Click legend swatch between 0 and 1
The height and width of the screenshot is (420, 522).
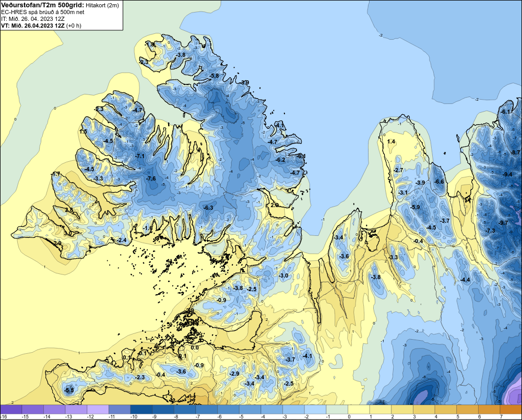pos(359,410)
